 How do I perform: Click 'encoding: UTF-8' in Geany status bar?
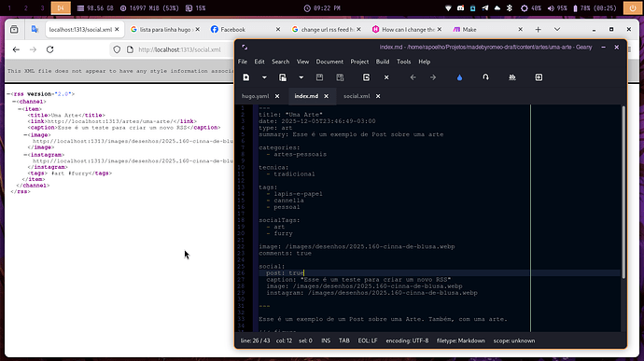point(407,340)
